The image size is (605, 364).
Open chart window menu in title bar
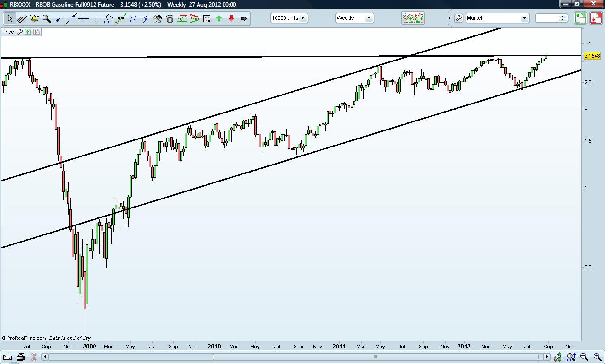click(x=5, y=4)
